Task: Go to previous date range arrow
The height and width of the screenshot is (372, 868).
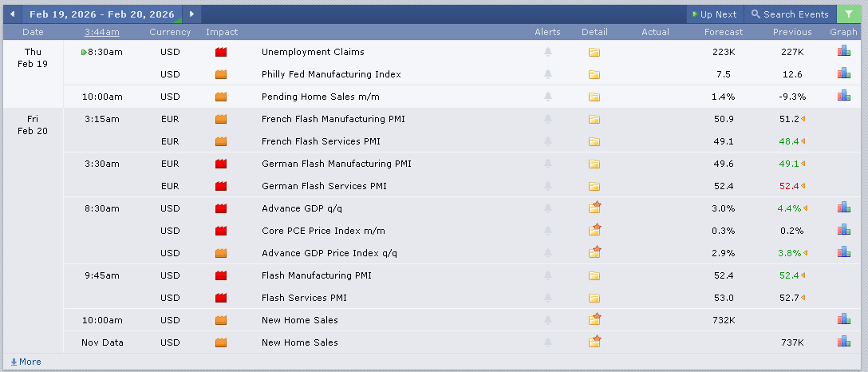Action: (x=13, y=14)
